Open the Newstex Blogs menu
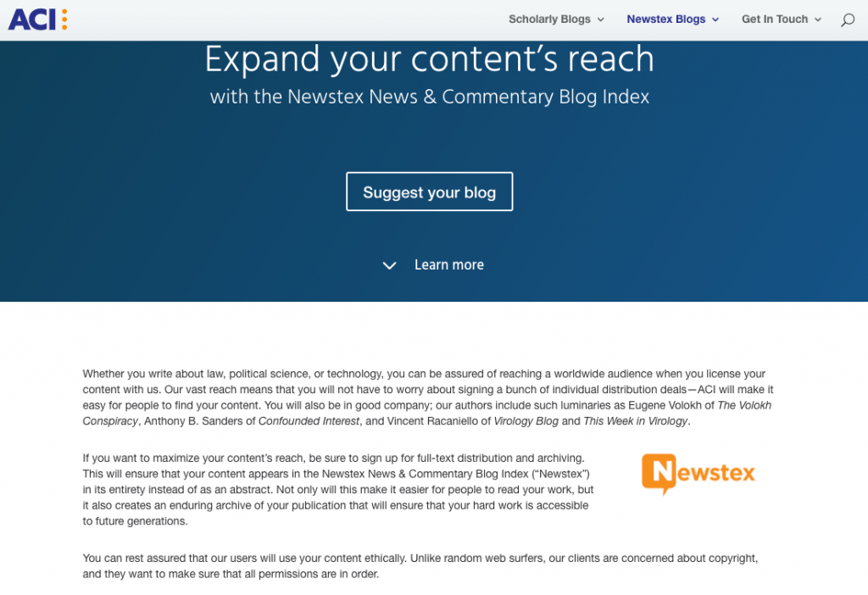 coord(672,19)
